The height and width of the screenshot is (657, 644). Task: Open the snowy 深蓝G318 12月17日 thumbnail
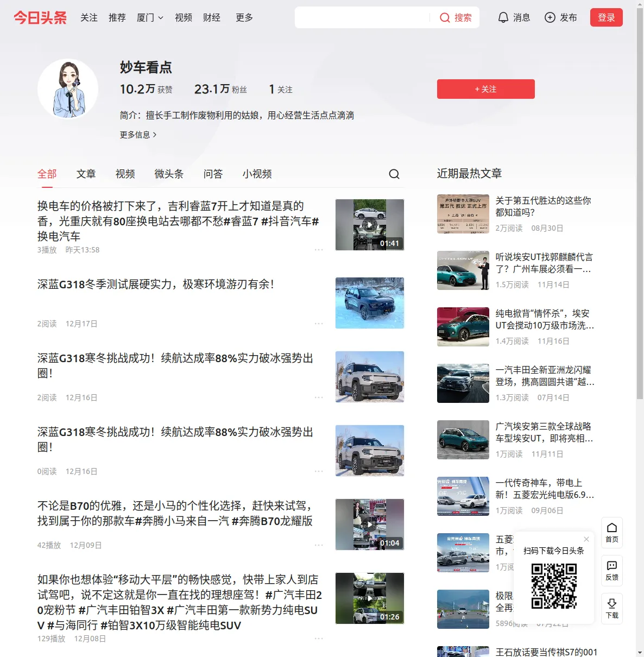pyautogui.click(x=370, y=303)
